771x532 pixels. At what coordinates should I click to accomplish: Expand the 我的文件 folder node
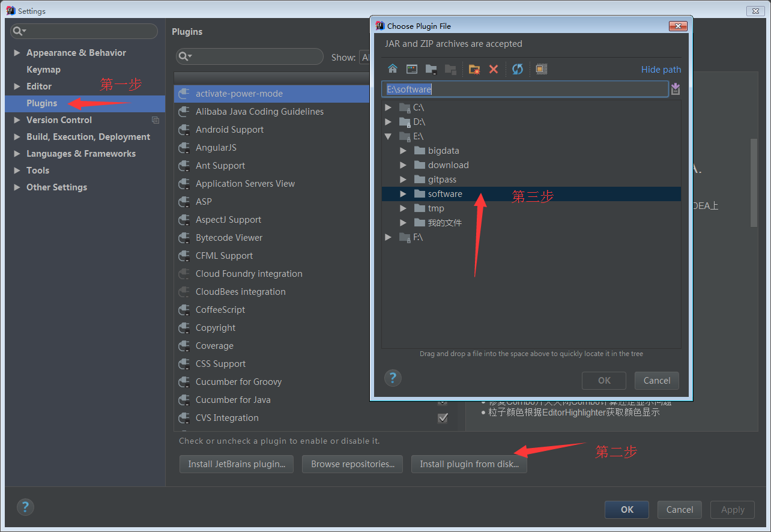[404, 223]
